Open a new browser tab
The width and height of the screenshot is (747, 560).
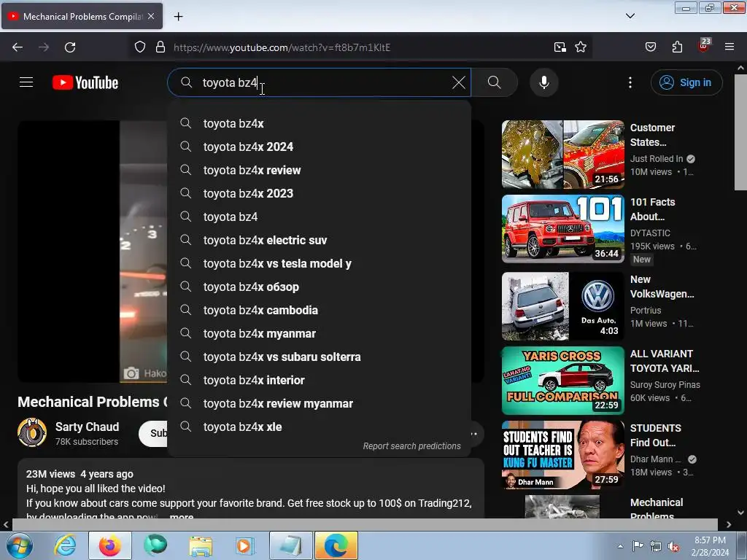pos(178,17)
